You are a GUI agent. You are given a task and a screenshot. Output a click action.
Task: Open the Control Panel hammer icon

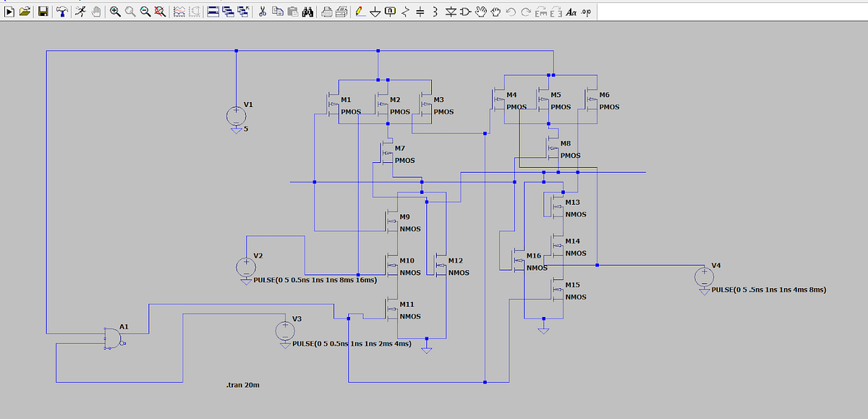point(62,10)
